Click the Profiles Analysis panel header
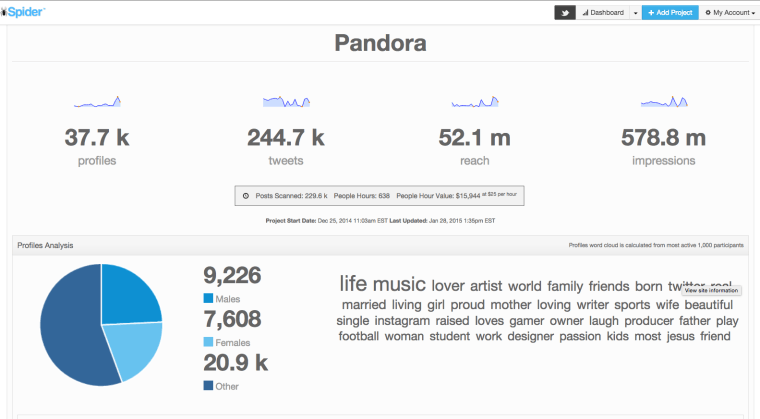The image size is (760, 419). [380, 245]
